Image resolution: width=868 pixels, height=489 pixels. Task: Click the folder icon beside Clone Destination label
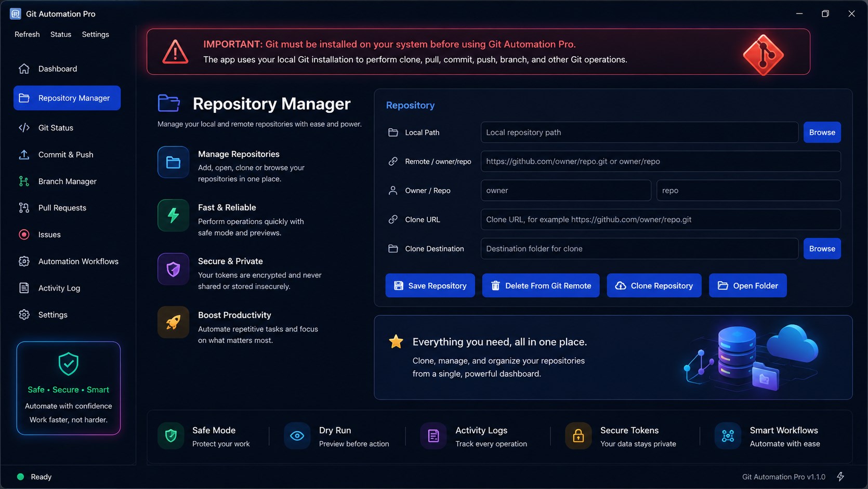coord(393,248)
